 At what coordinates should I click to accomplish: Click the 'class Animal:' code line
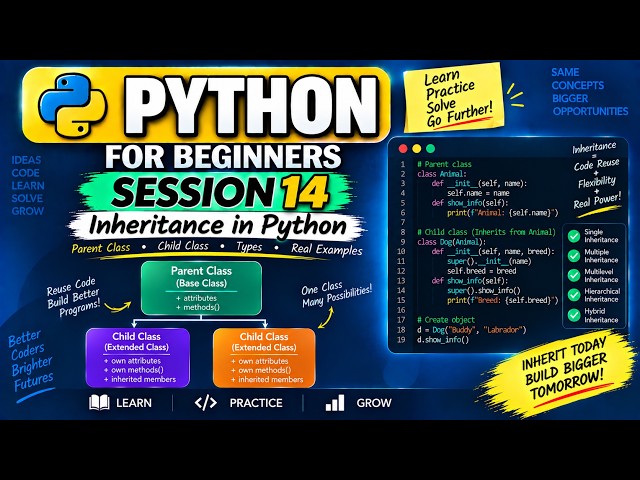(x=442, y=174)
